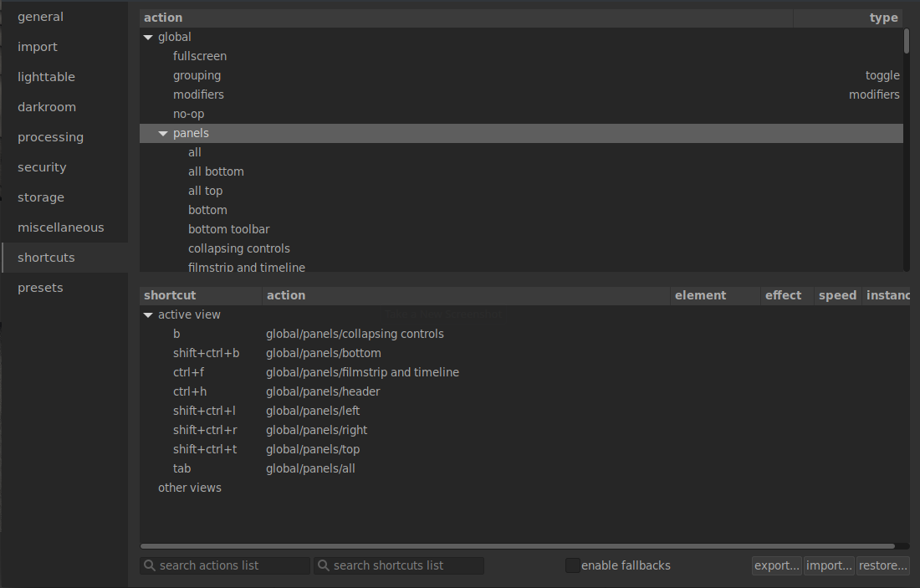Click the magnifier icon in search actions field
Image resolution: width=920 pixels, height=588 pixels.
pos(150,566)
